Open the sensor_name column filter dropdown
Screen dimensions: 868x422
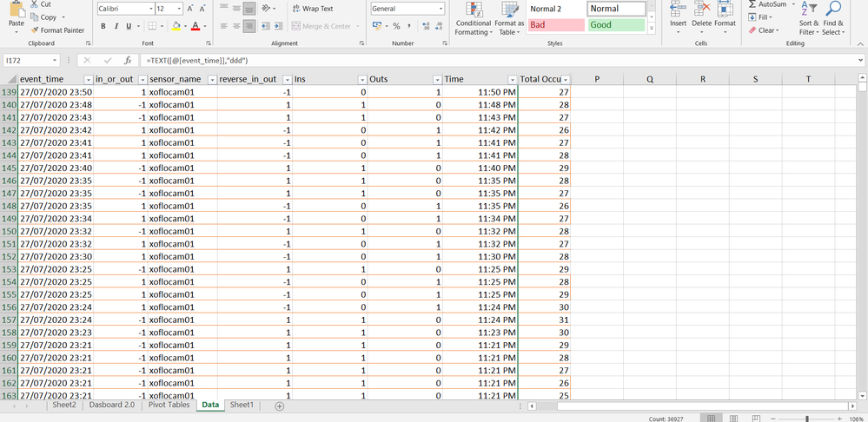[x=212, y=79]
